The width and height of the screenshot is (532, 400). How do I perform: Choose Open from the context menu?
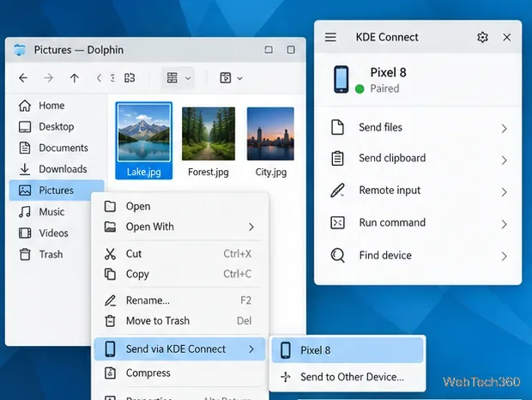(180, 206)
